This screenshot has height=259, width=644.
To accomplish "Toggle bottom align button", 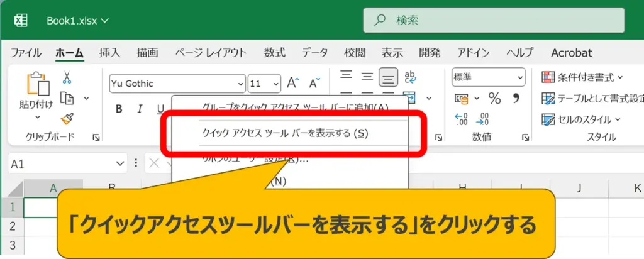I will click(389, 78).
